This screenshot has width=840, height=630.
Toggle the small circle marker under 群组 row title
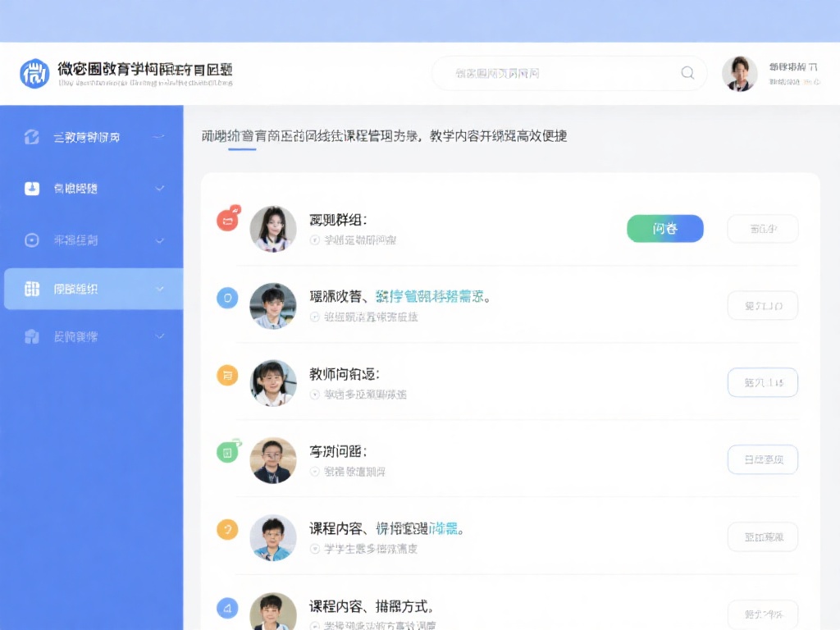coord(315,240)
